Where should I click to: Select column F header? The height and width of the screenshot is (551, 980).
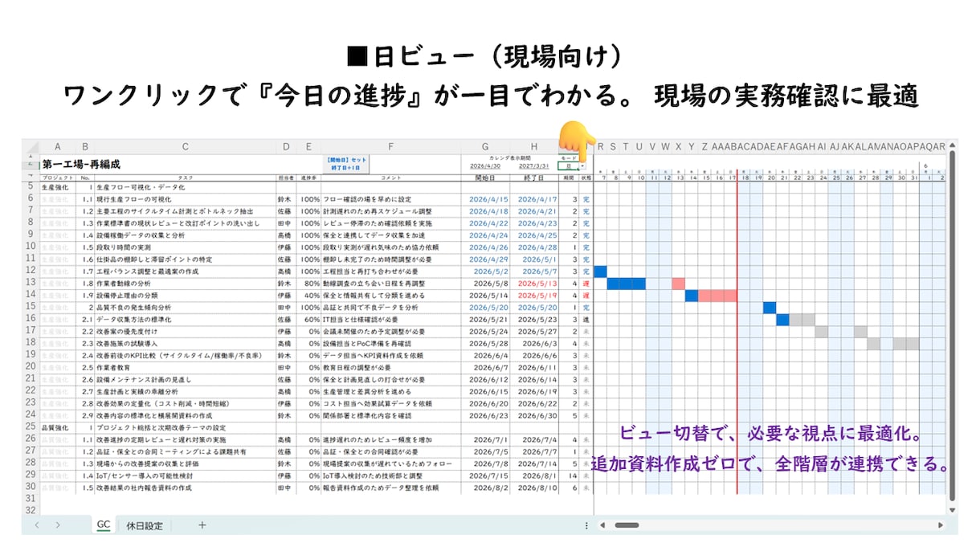390,147
